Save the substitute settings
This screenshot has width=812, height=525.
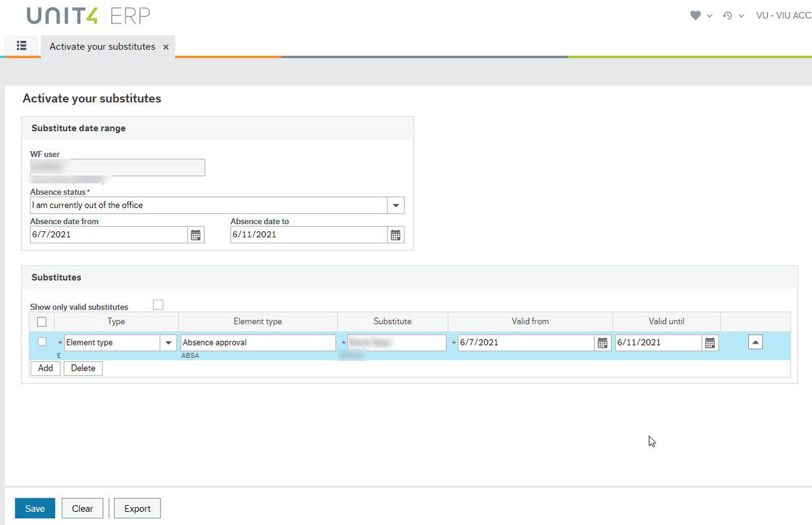34,508
